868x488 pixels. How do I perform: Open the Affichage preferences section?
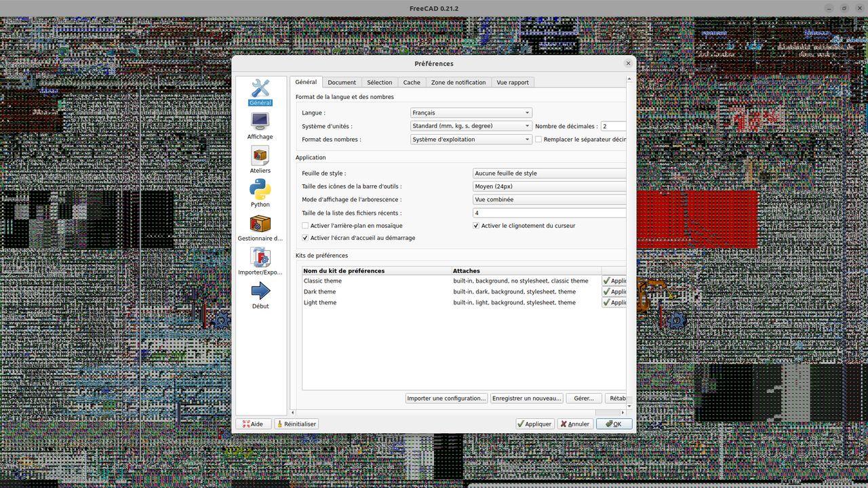click(x=260, y=127)
